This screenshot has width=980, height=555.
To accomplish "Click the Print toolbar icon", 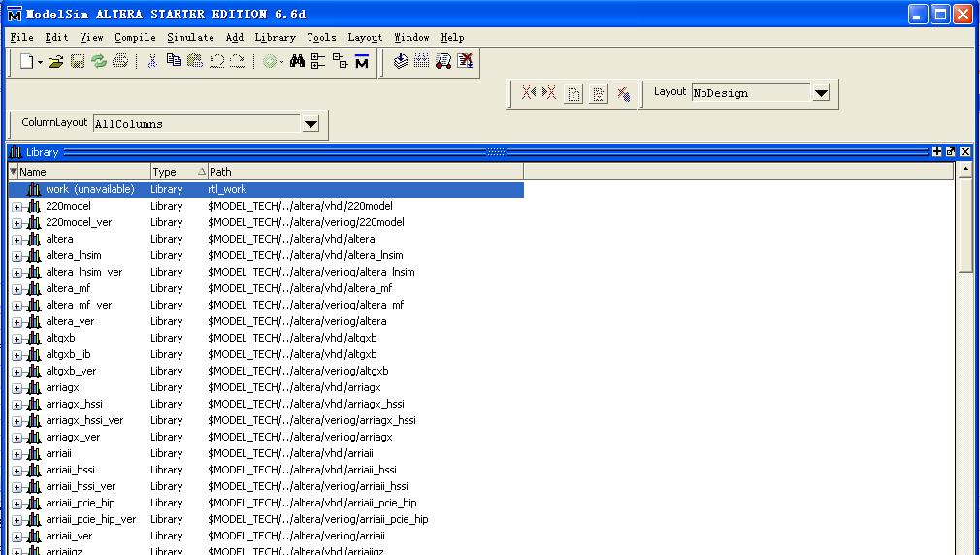I will (x=120, y=61).
